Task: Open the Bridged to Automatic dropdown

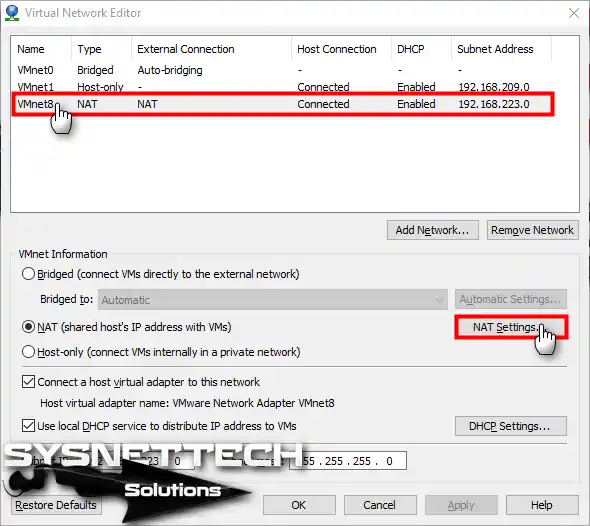Action: point(273,299)
